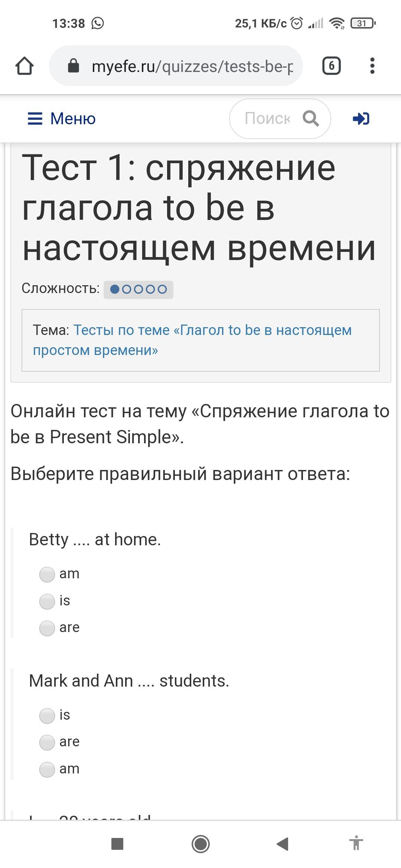Tap the Android back triangle button
Image resolution: width=401 pixels, height=868 pixels.
(283, 844)
